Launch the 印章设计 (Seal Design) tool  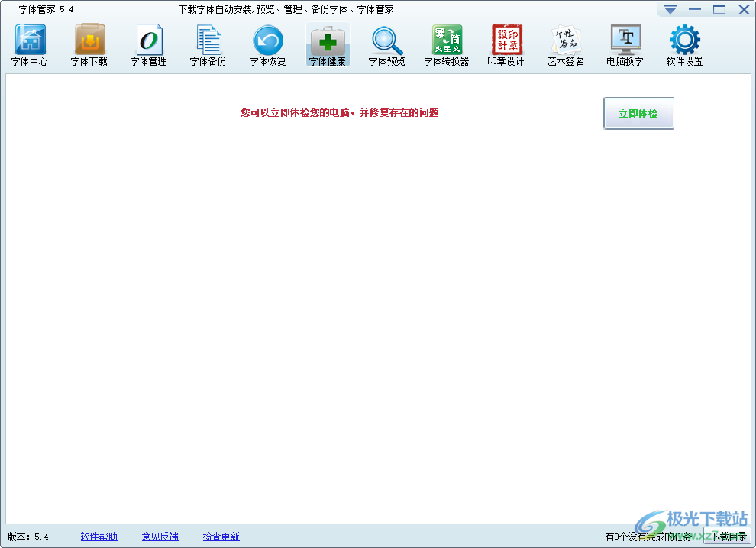pyautogui.click(x=506, y=44)
